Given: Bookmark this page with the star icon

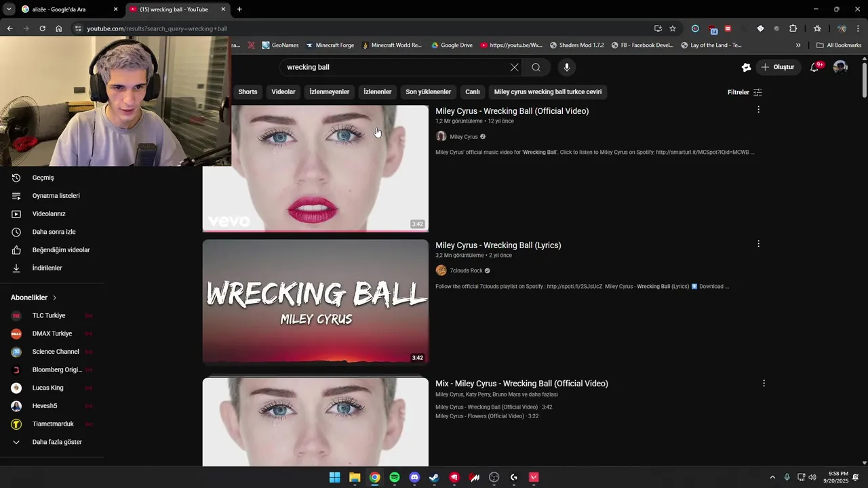Looking at the screenshot, I should (x=673, y=28).
